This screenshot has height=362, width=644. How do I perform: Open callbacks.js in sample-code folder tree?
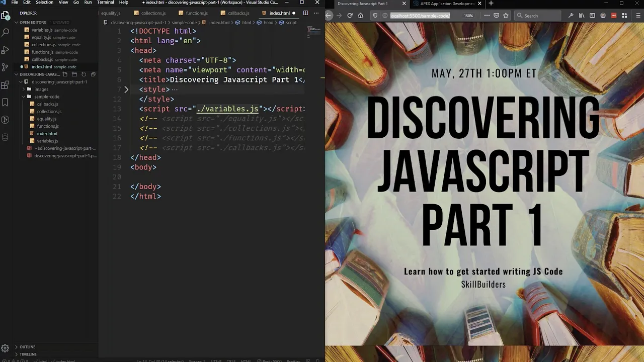[47, 104]
